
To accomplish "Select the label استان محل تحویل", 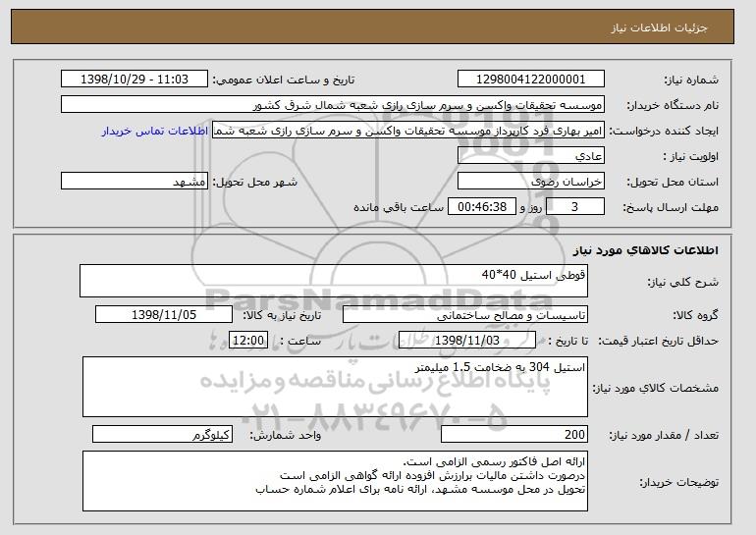I will [x=673, y=183].
